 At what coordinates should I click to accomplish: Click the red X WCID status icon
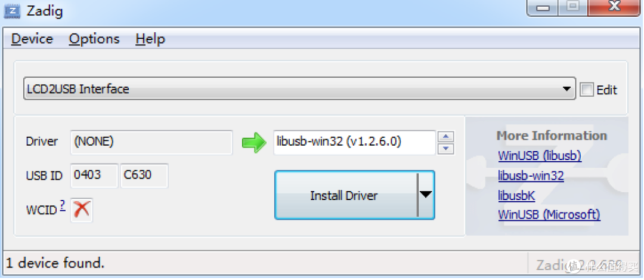(82, 210)
